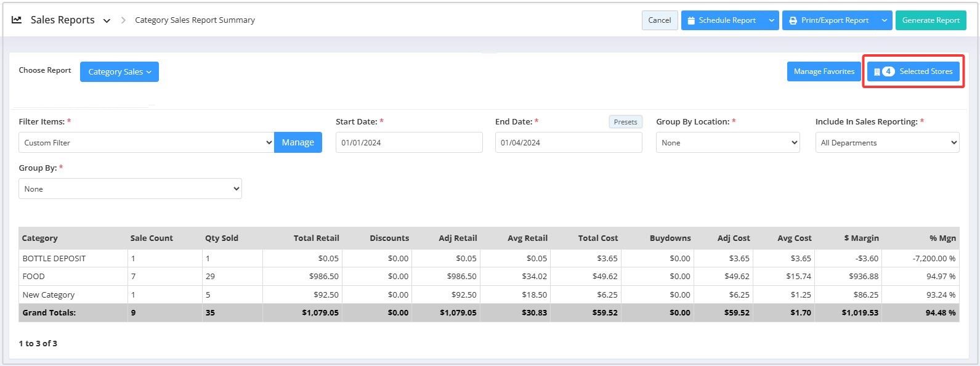Click the -7,200.00 % margin value
The image size is (980, 366).
[x=934, y=258]
